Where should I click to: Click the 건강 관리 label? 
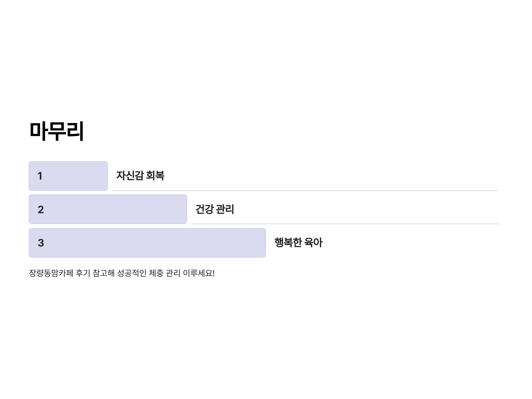215,209
